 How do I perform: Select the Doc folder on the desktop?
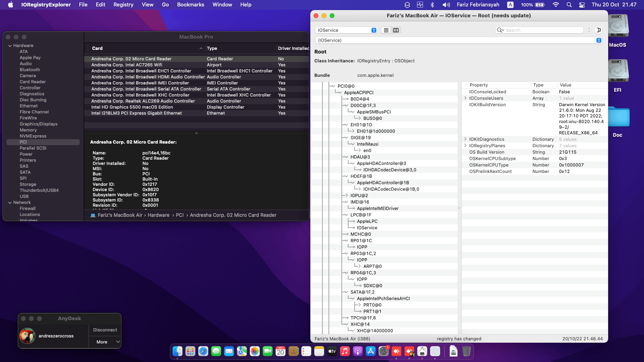(617, 121)
